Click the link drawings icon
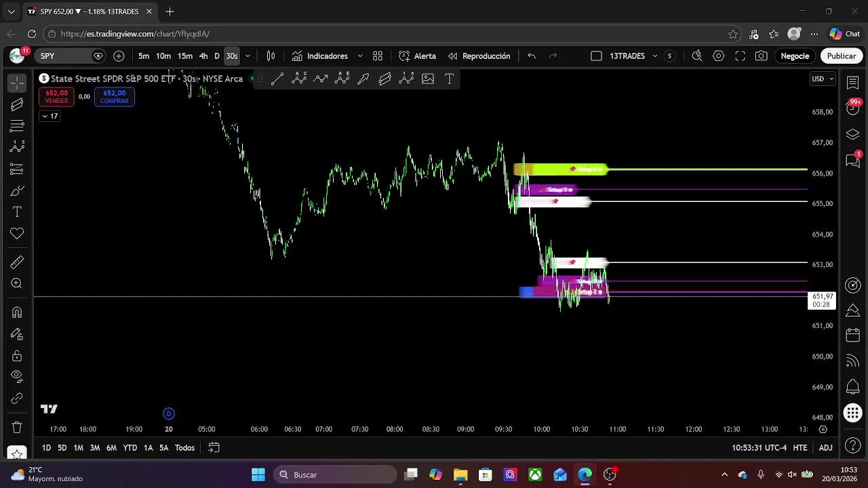 (17, 399)
